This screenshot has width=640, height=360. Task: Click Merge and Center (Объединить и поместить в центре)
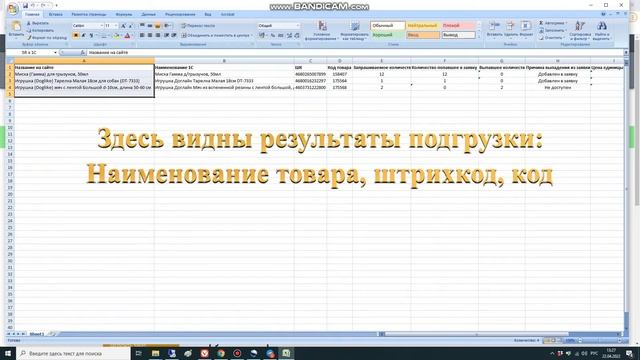[217, 36]
